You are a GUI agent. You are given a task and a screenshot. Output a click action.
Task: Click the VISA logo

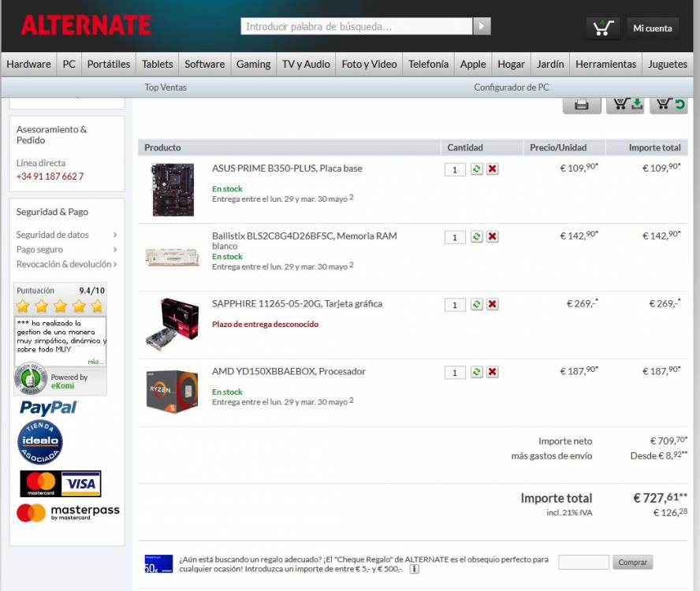(x=81, y=483)
